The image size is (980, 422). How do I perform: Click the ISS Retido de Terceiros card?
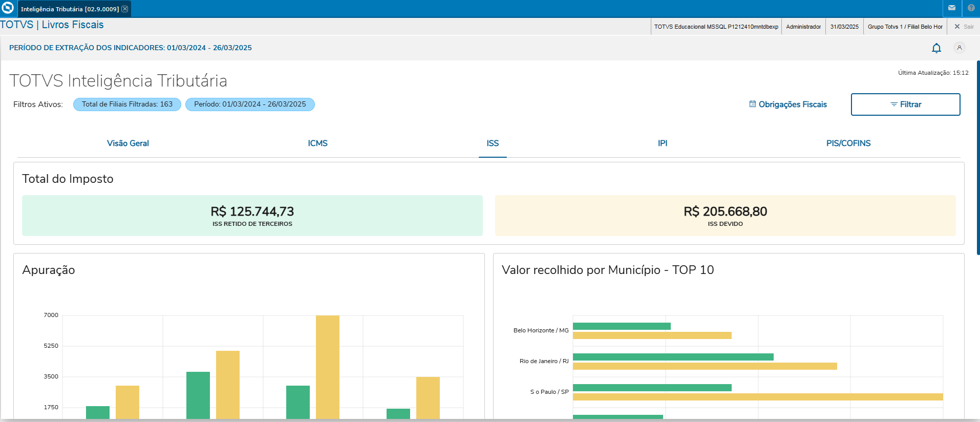pyautogui.click(x=252, y=216)
